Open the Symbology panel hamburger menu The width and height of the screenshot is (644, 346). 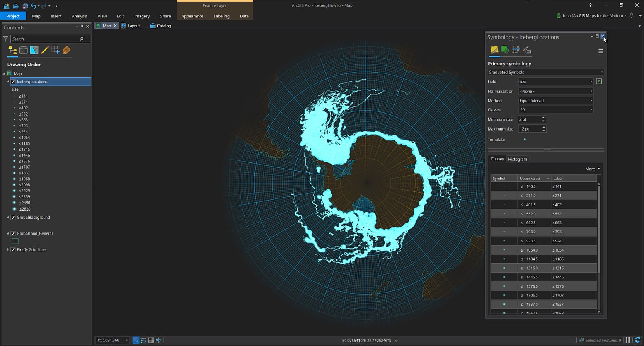point(600,51)
